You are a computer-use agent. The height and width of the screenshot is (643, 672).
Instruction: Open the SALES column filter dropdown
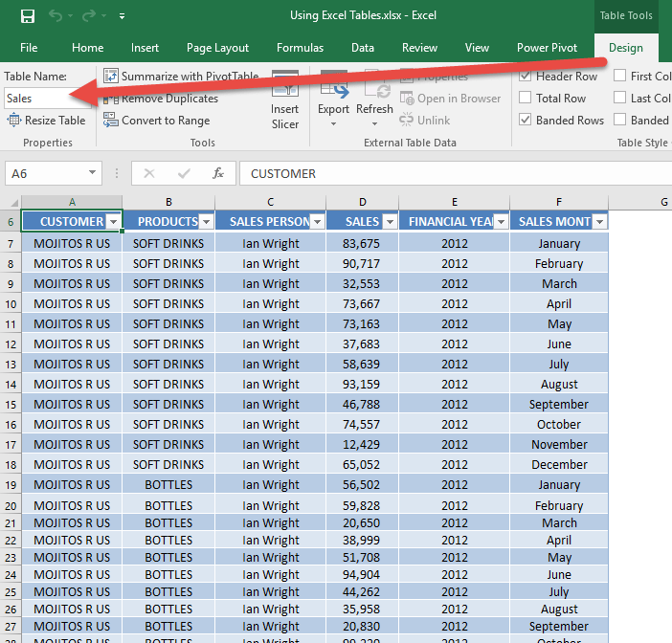point(390,222)
